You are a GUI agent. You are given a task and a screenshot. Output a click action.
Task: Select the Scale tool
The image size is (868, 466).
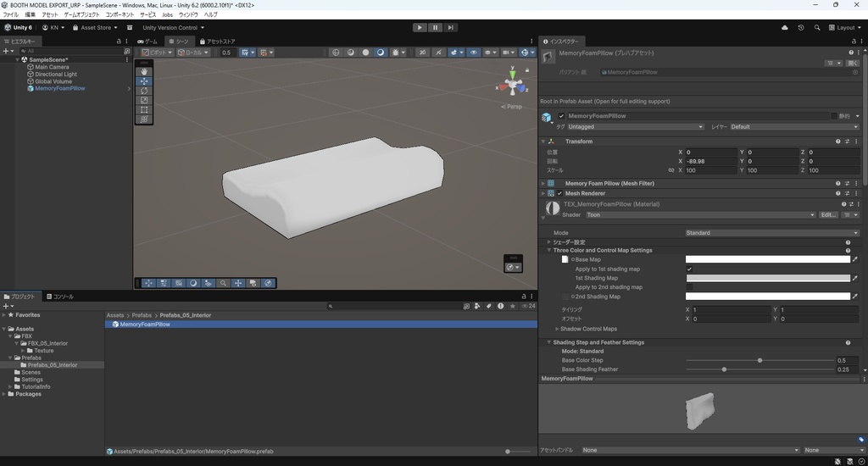click(144, 100)
